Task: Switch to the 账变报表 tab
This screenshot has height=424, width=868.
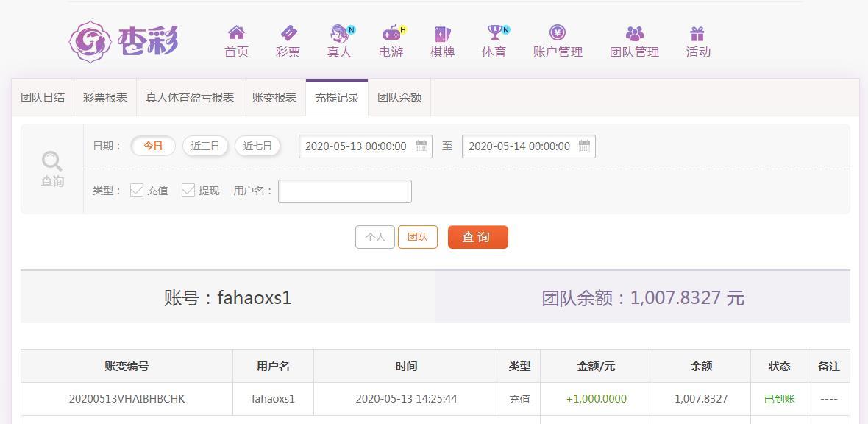Action: (x=274, y=96)
